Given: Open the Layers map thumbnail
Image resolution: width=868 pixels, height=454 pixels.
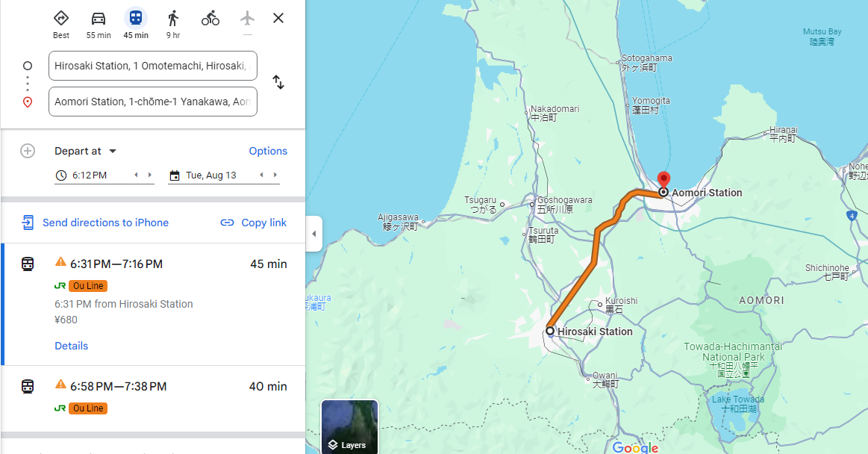Looking at the screenshot, I should pyautogui.click(x=350, y=427).
